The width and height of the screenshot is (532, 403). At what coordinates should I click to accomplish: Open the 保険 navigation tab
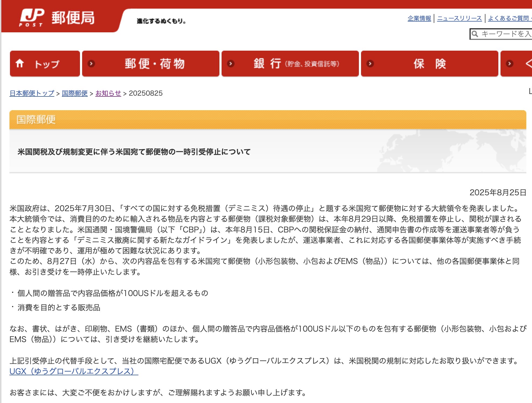(x=430, y=64)
